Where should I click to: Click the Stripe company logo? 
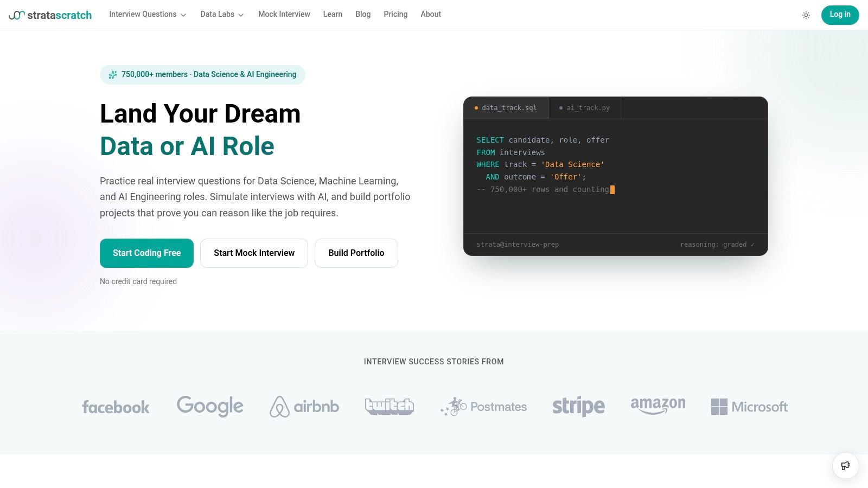[x=578, y=406]
